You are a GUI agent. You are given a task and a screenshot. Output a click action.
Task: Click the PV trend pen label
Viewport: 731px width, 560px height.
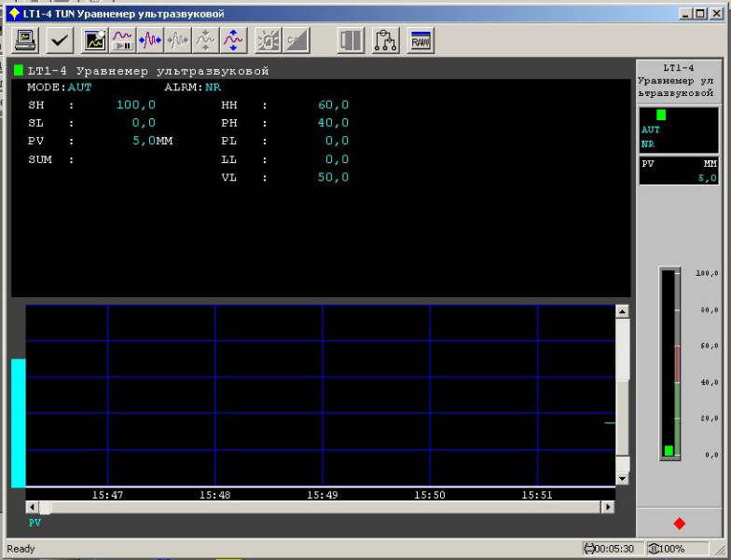(x=34, y=523)
